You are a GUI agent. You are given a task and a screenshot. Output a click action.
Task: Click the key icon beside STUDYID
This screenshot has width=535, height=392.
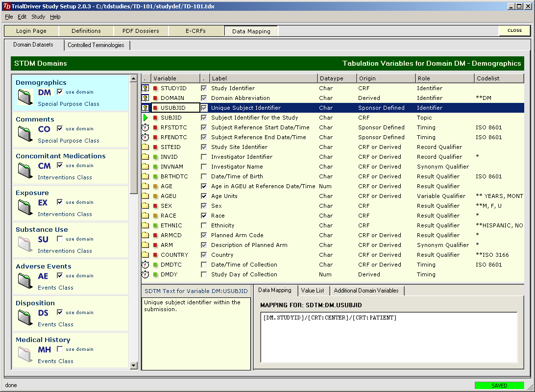pyautogui.click(x=146, y=88)
